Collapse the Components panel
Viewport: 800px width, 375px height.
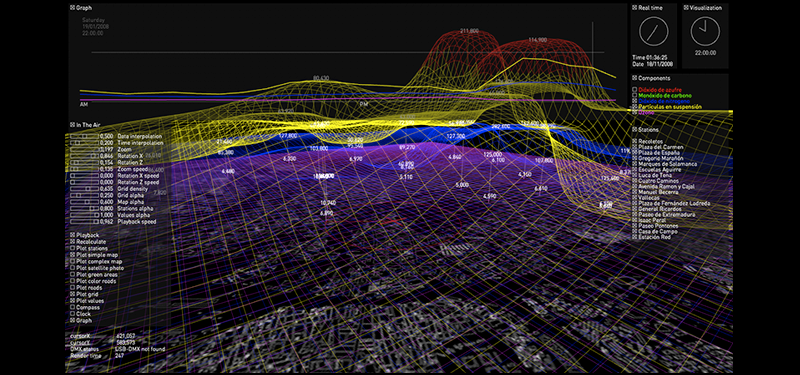[635, 78]
